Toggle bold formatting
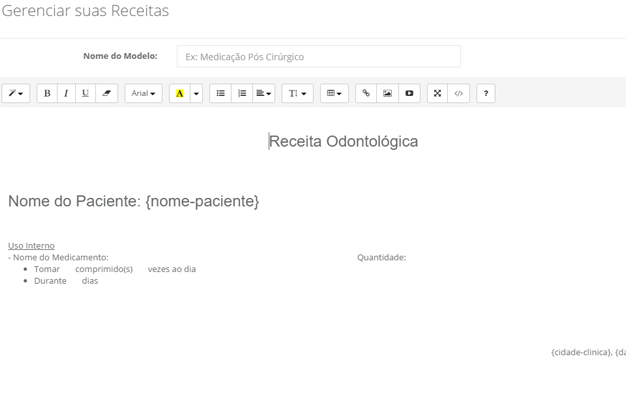Image resolution: width=626 pixels, height=411 pixels. point(47,93)
